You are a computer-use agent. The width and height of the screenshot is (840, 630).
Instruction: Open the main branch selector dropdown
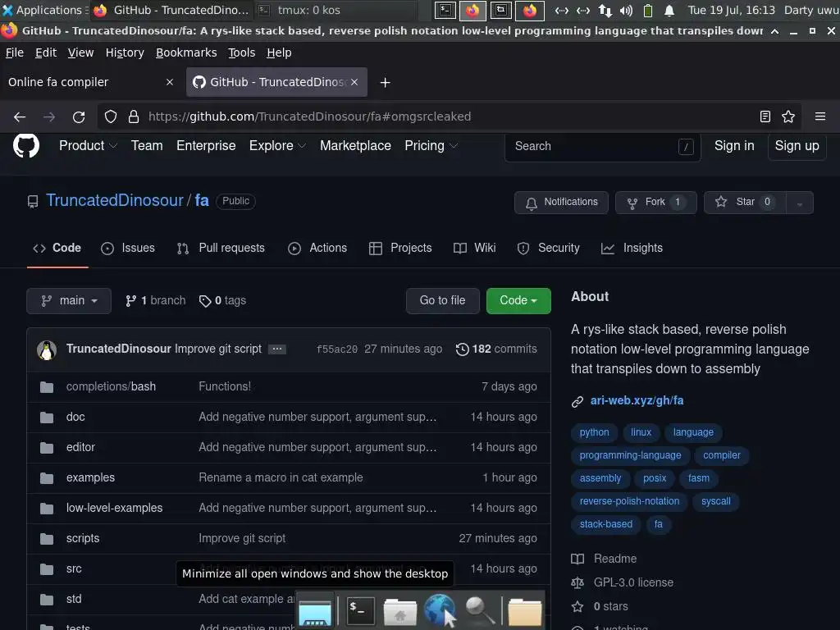(x=69, y=301)
